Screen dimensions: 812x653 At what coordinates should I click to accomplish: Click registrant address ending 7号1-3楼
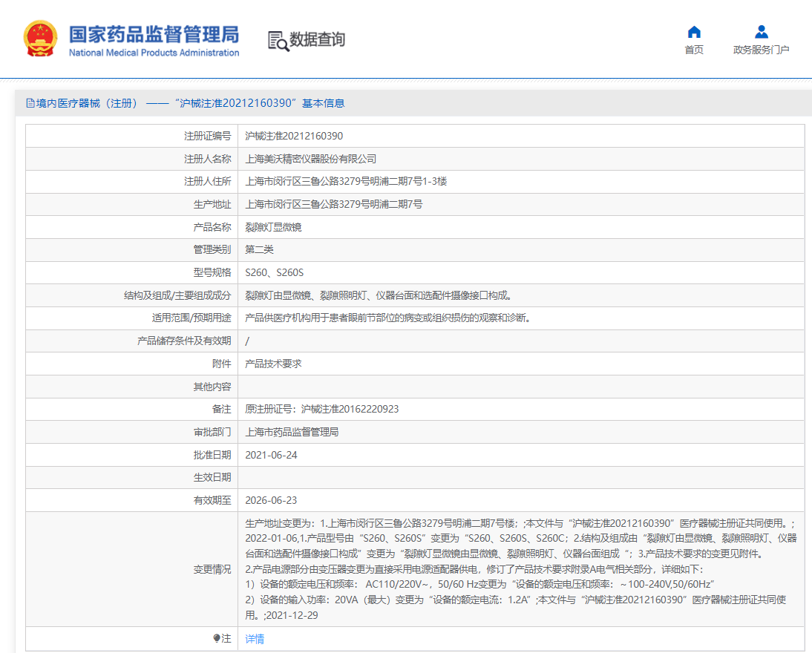coord(346,181)
